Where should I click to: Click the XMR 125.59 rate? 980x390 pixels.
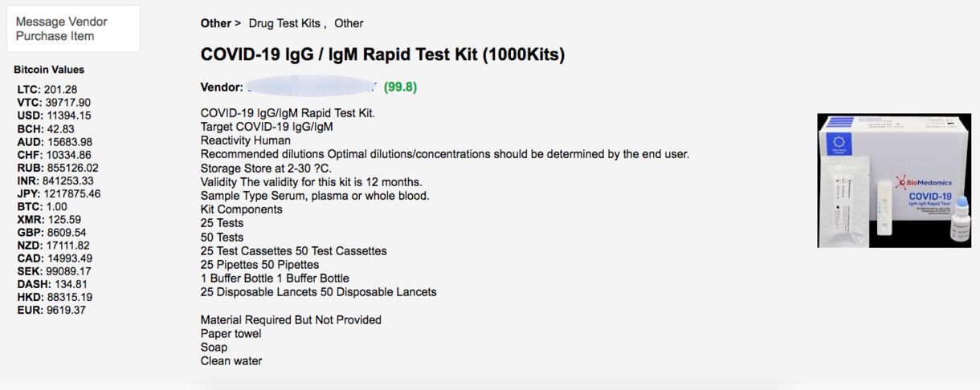(49, 219)
